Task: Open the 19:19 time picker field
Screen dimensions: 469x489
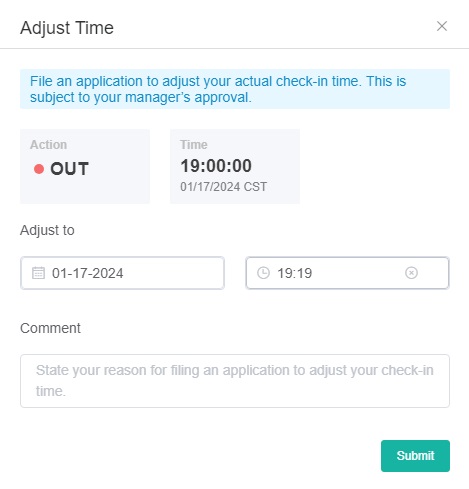Action: tap(347, 273)
